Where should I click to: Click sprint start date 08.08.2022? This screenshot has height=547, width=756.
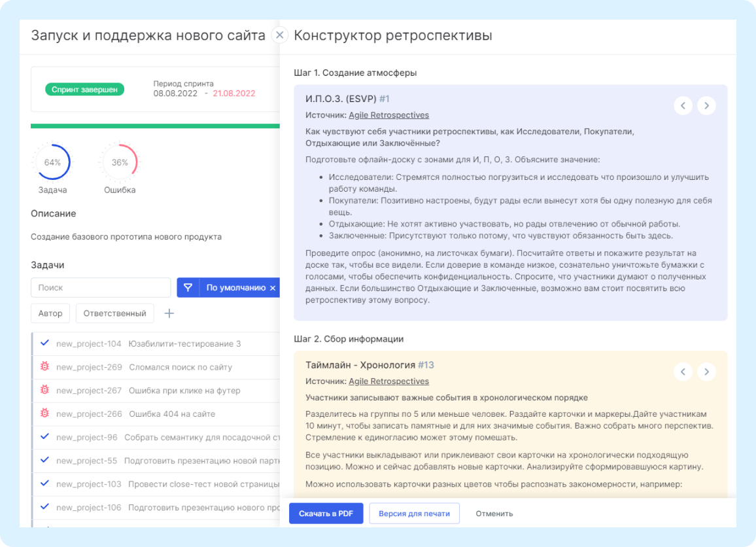[x=175, y=94]
